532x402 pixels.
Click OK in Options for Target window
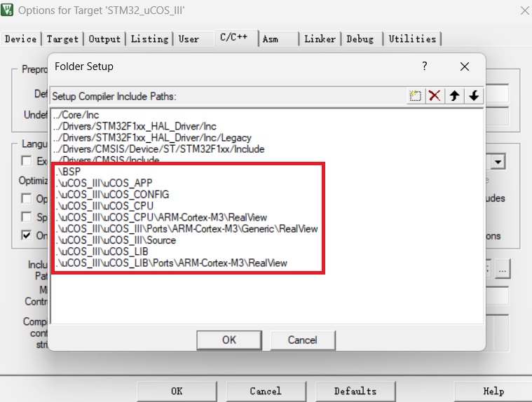[177, 391]
